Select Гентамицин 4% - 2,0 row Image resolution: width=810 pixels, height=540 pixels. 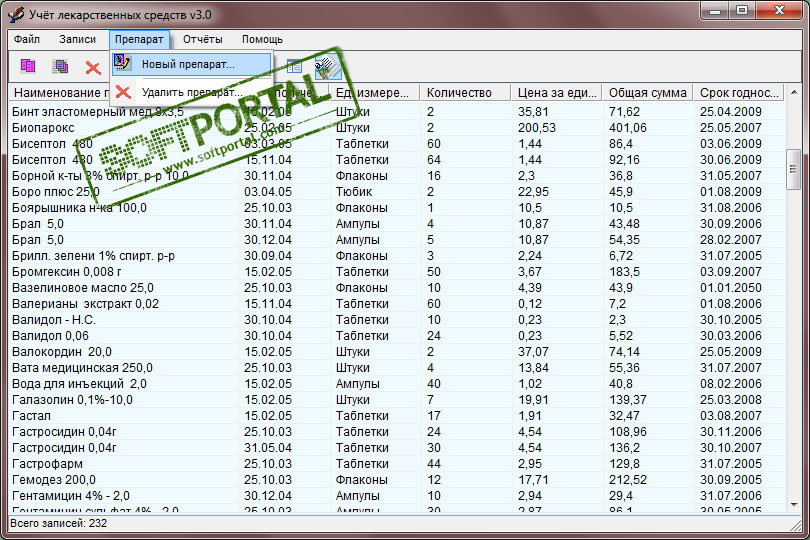[x=397, y=496]
